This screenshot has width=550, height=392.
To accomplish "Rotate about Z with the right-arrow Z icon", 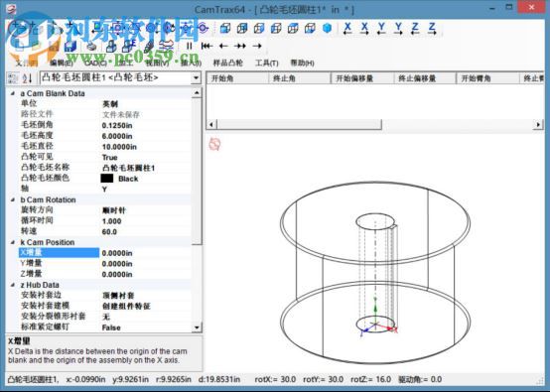I will 432,28.
